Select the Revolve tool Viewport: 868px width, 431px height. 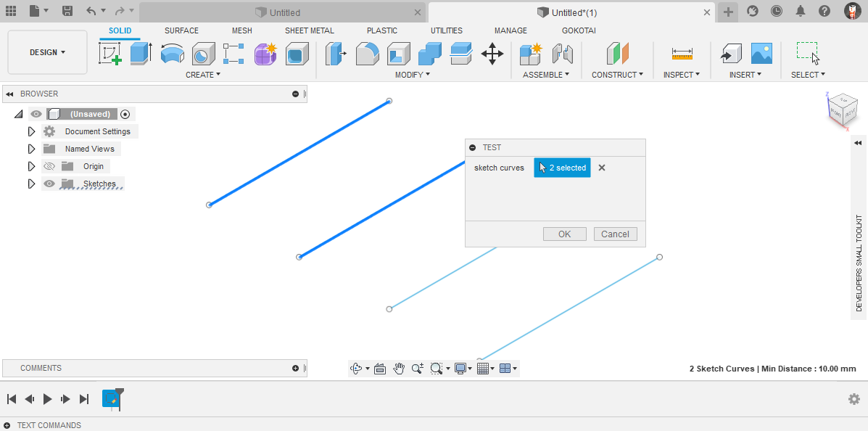pyautogui.click(x=173, y=54)
